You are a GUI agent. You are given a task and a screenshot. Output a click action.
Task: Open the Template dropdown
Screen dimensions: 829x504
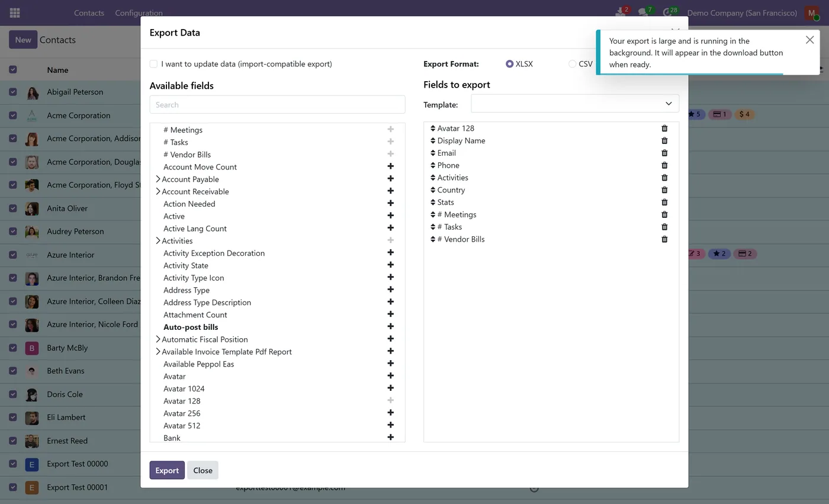point(574,104)
